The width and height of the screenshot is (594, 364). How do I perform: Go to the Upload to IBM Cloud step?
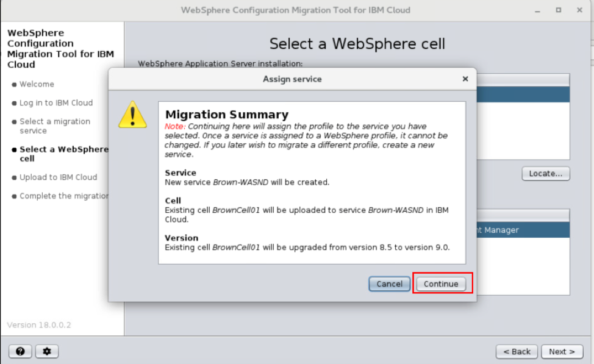[58, 177]
